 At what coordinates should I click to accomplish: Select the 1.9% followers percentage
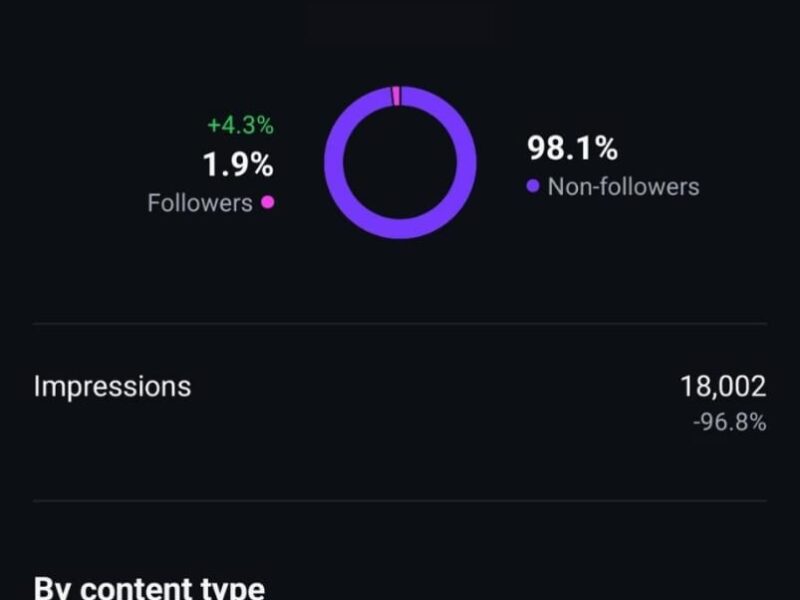coord(238,164)
